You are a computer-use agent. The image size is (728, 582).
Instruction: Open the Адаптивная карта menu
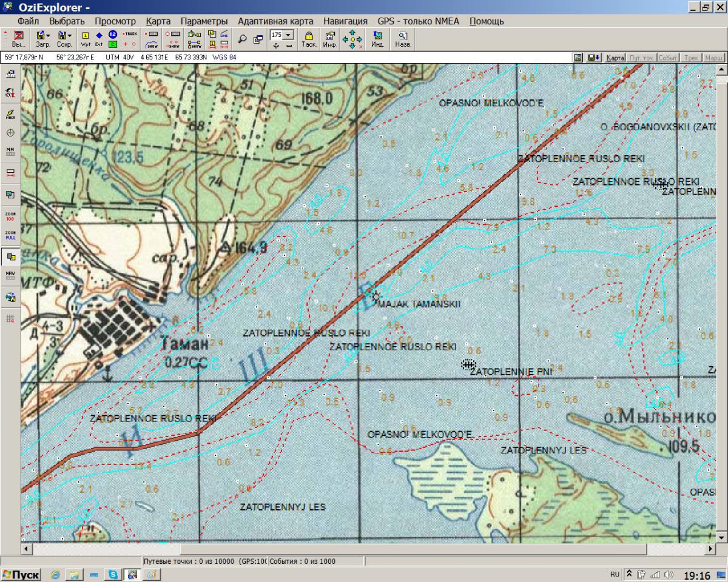[x=275, y=21]
